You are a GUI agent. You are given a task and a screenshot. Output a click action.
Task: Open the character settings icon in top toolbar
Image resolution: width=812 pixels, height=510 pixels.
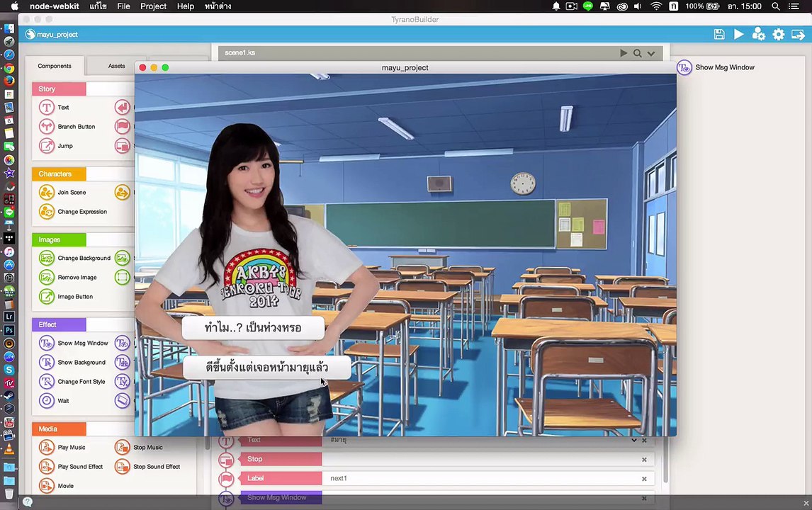tap(758, 34)
